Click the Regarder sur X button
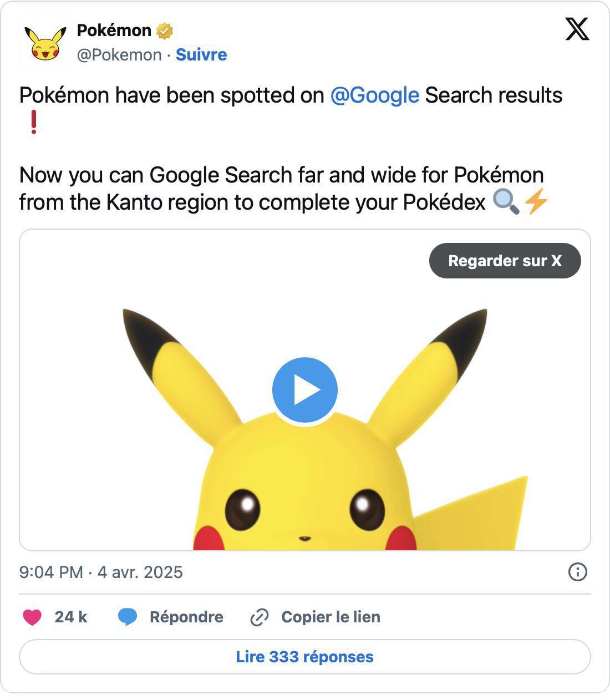 click(x=505, y=261)
